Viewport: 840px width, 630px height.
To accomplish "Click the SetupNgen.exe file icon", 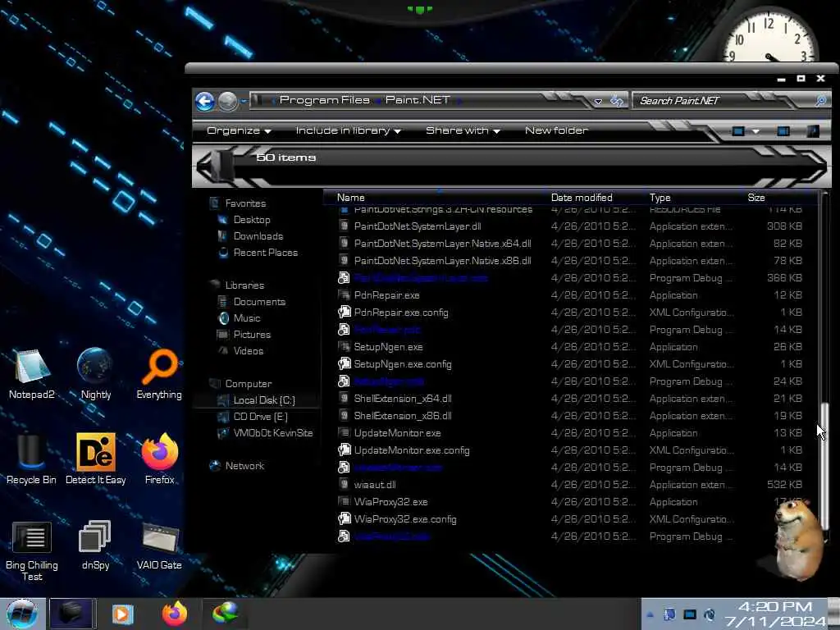I will pyautogui.click(x=344, y=347).
